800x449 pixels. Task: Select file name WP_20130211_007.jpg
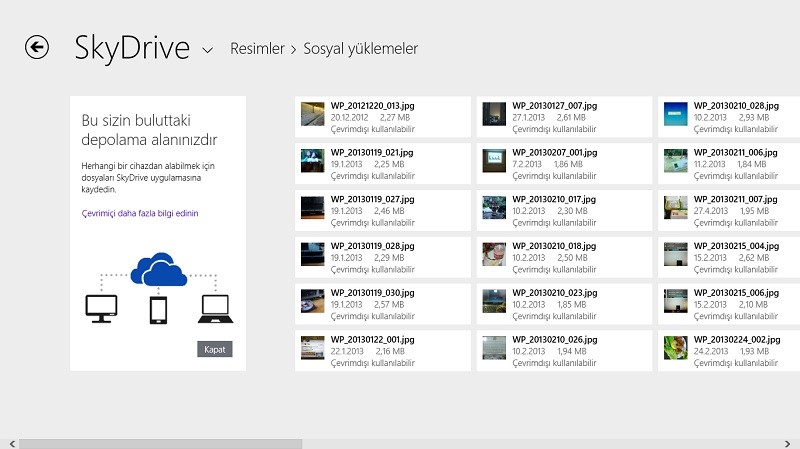coord(736,199)
